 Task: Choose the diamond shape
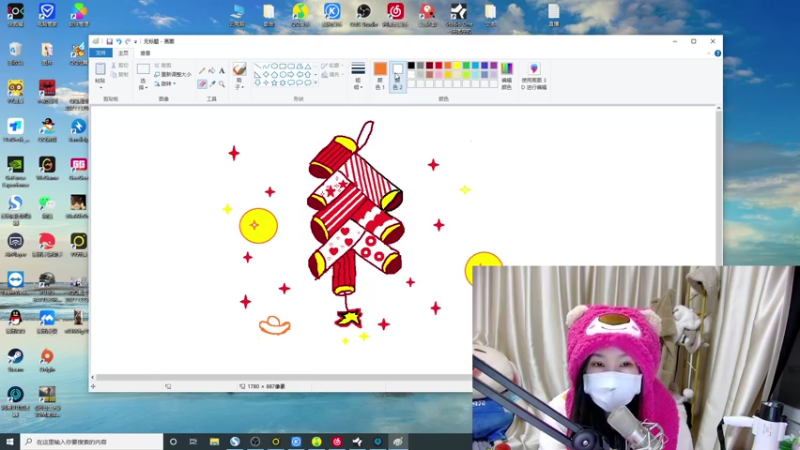(x=266, y=74)
